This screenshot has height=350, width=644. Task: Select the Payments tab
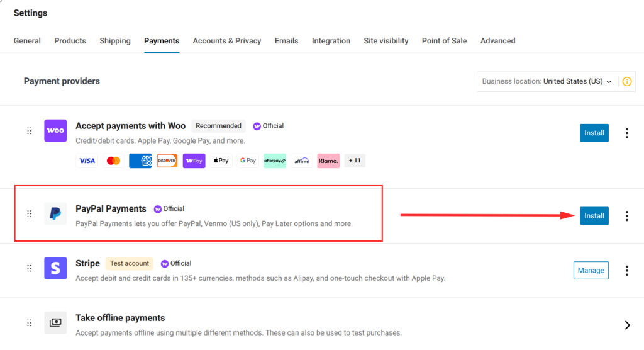[162, 41]
